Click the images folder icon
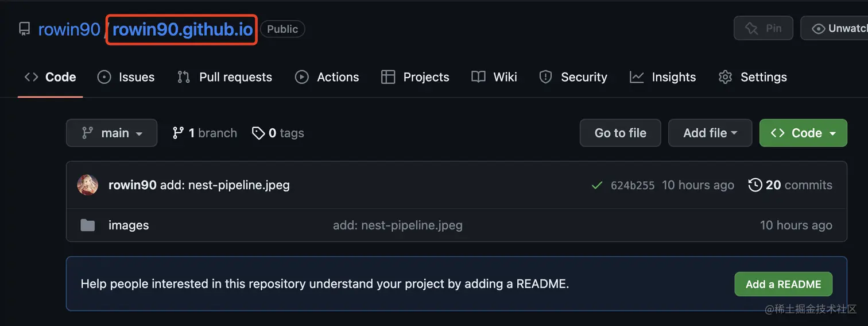This screenshot has width=868, height=326. pos(88,225)
